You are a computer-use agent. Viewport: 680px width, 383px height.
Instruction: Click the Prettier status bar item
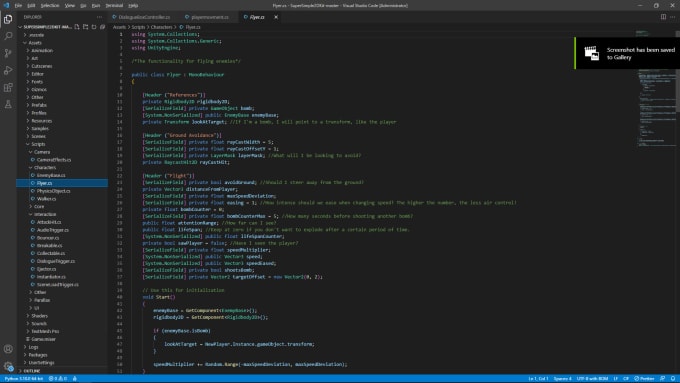coord(644,379)
